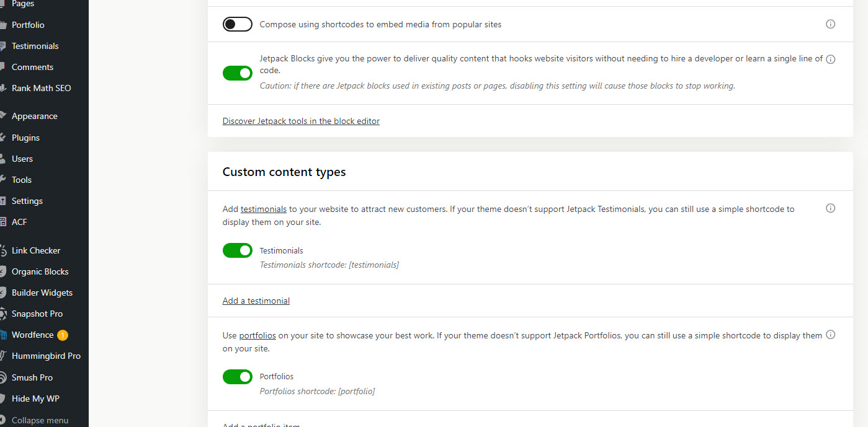The width and height of the screenshot is (868, 427).
Task: Follow the Discover Jetpack tools link
Action: [301, 121]
